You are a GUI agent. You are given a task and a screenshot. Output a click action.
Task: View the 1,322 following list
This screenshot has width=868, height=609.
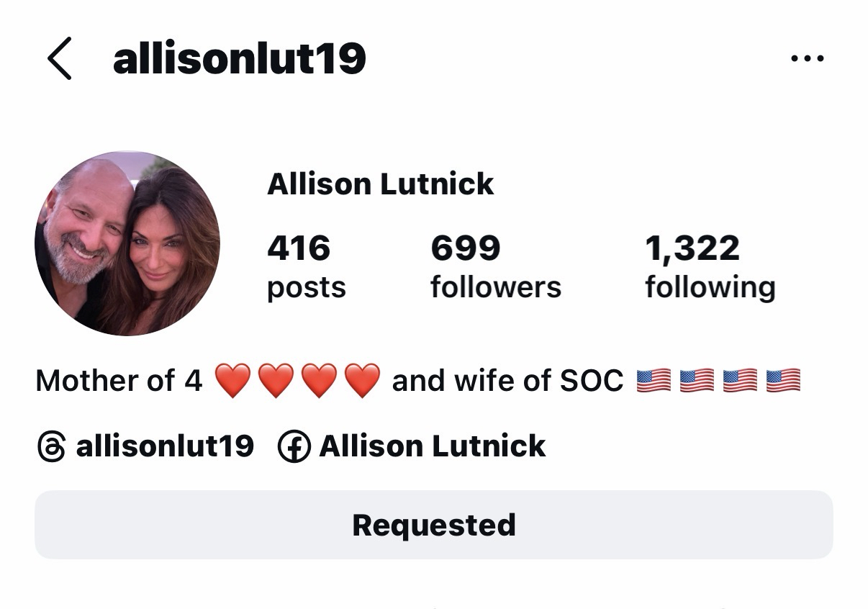click(710, 266)
